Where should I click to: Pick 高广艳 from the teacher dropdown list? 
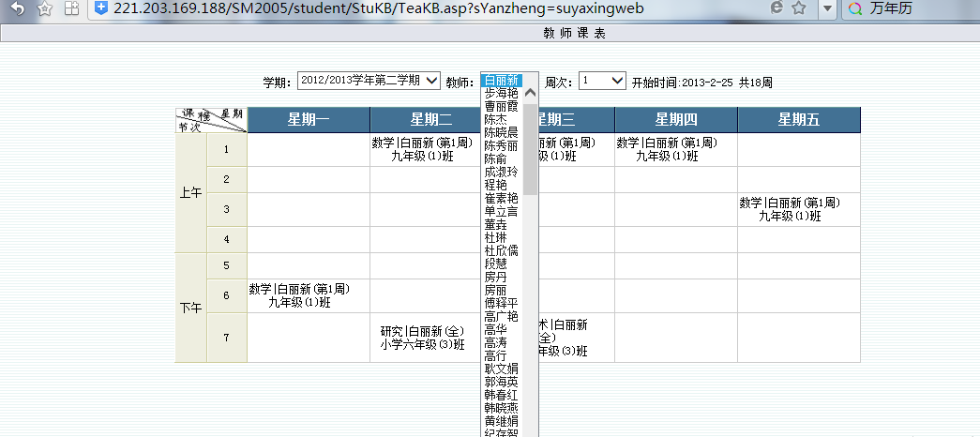click(501, 316)
